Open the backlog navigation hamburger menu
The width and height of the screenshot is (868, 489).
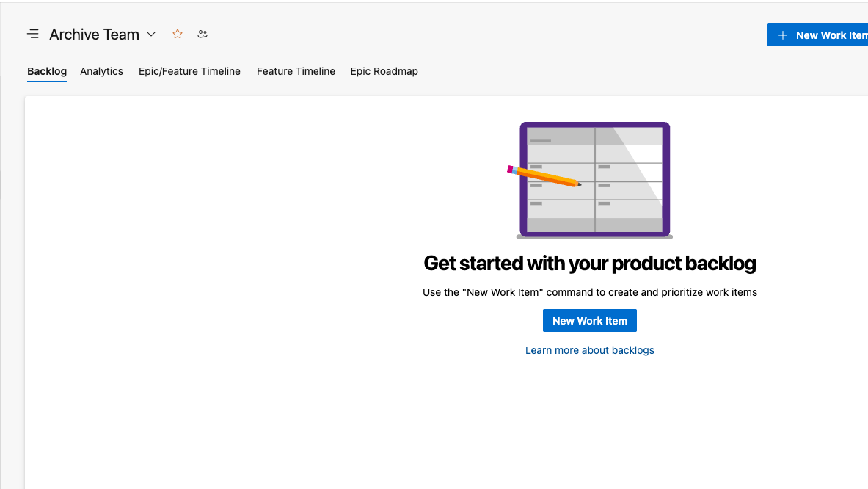click(x=33, y=34)
